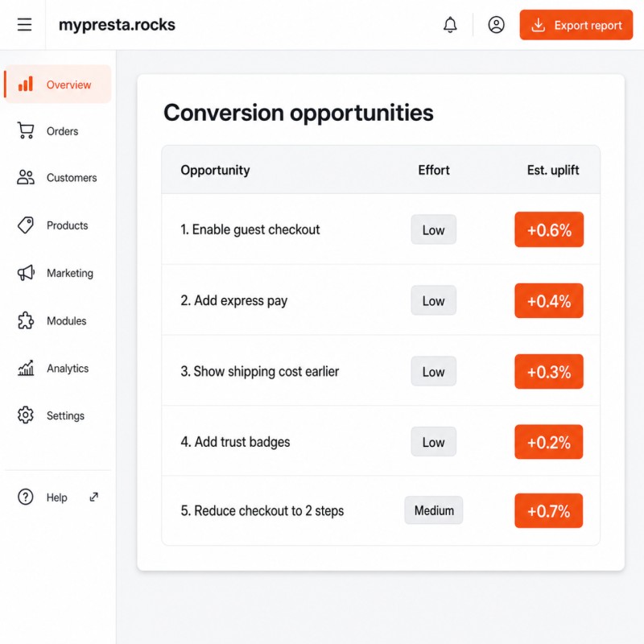Click the Export report button

pyautogui.click(x=576, y=25)
